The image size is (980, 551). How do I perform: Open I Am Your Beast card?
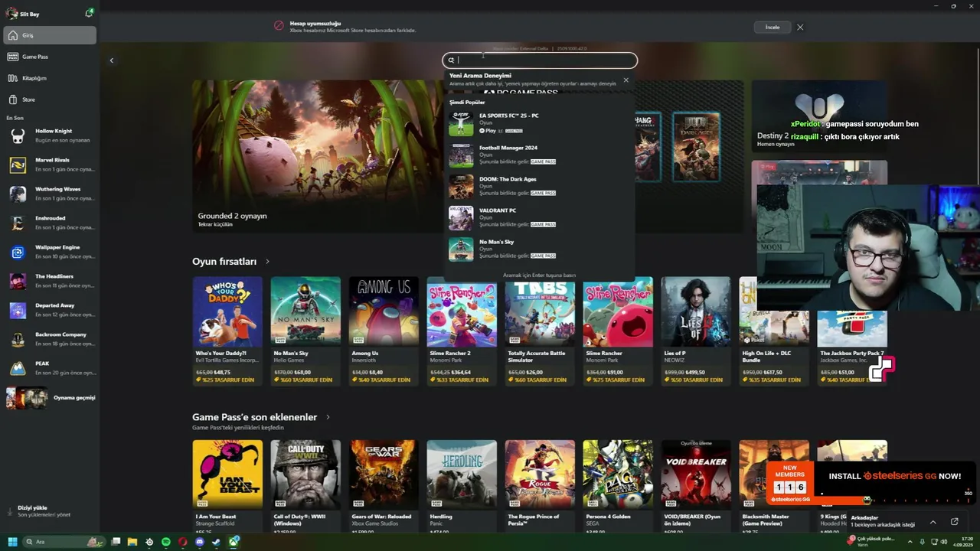coord(227,485)
